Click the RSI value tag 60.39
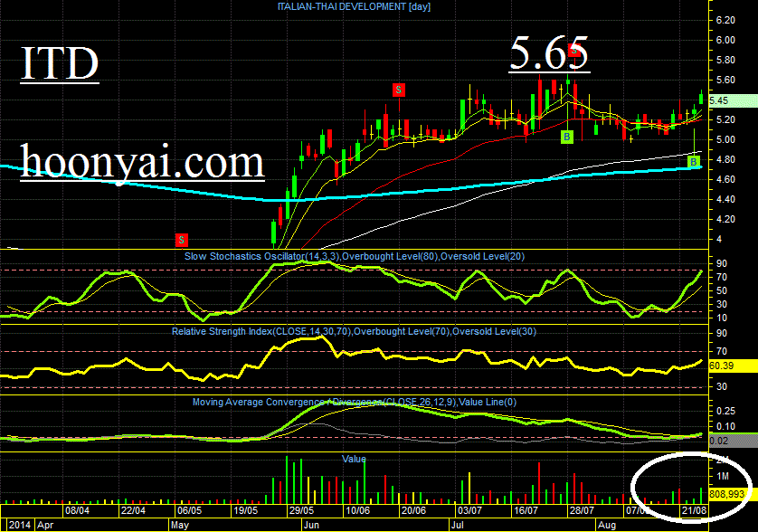 click(x=732, y=366)
